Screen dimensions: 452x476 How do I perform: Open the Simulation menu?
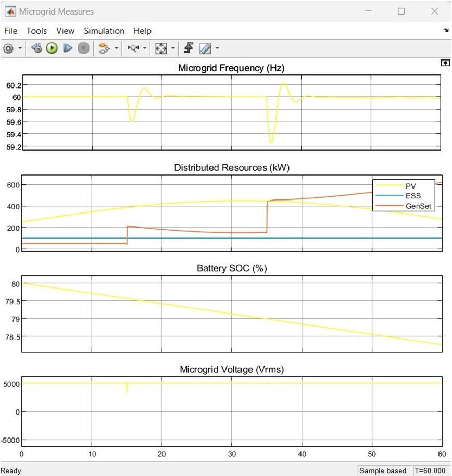pyautogui.click(x=104, y=31)
